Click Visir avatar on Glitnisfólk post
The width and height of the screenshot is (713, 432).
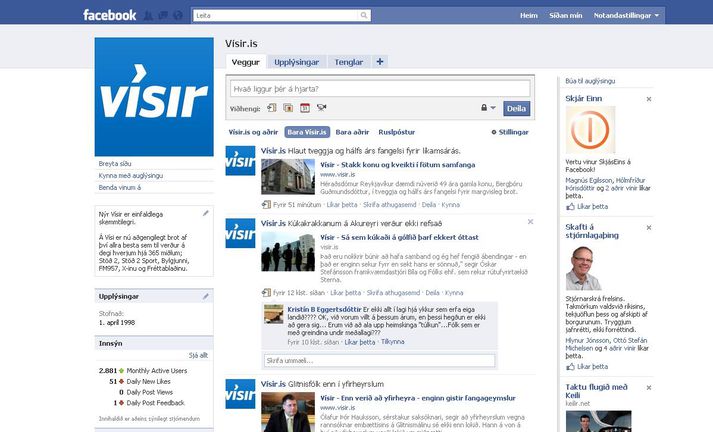[x=240, y=394]
